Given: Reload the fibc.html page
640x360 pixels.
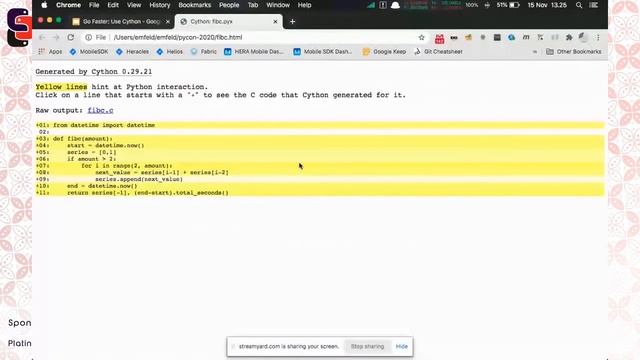Looking at the screenshot, I should coord(71,37).
